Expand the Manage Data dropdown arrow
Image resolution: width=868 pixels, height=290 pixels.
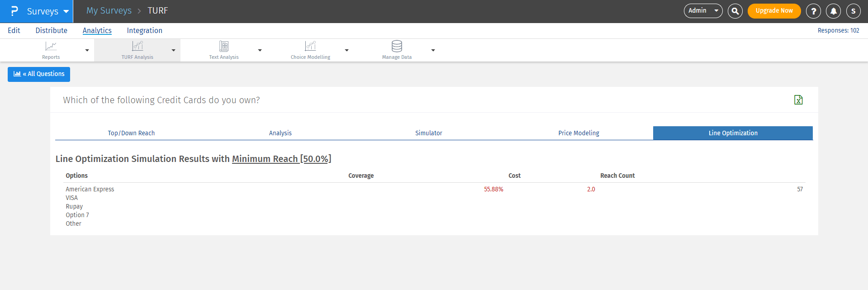coord(433,50)
